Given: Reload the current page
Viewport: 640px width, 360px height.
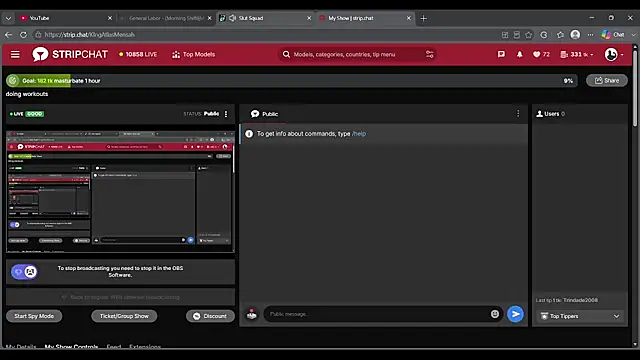Looking at the screenshot, I should click(x=23, y=35).
